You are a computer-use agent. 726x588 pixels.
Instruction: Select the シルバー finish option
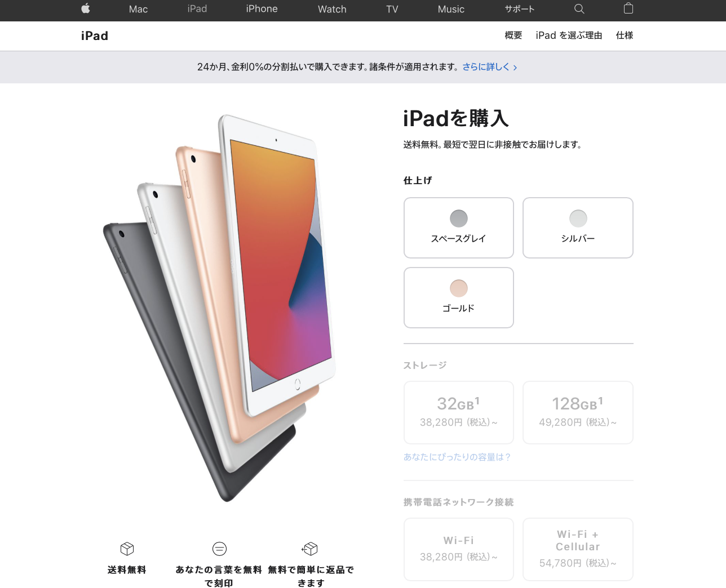click(x=578, y=228)
